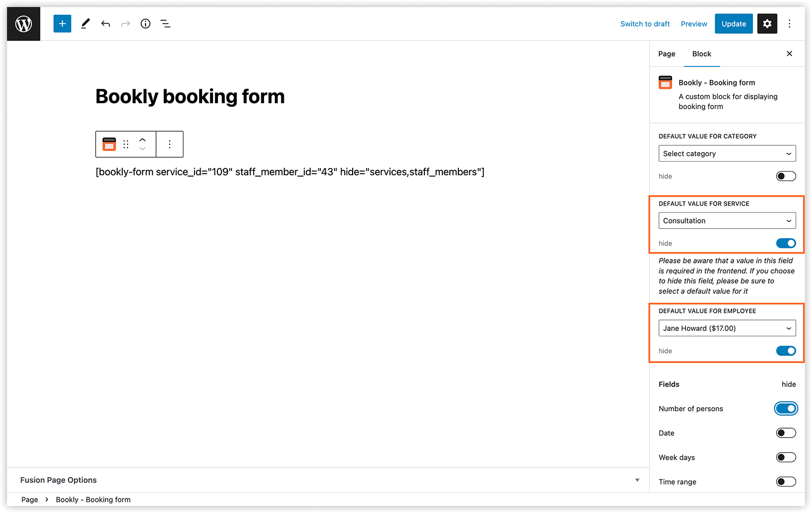This screenshot has width=812, height=513.
Task: Click the Update button
Action: (734, 24)
